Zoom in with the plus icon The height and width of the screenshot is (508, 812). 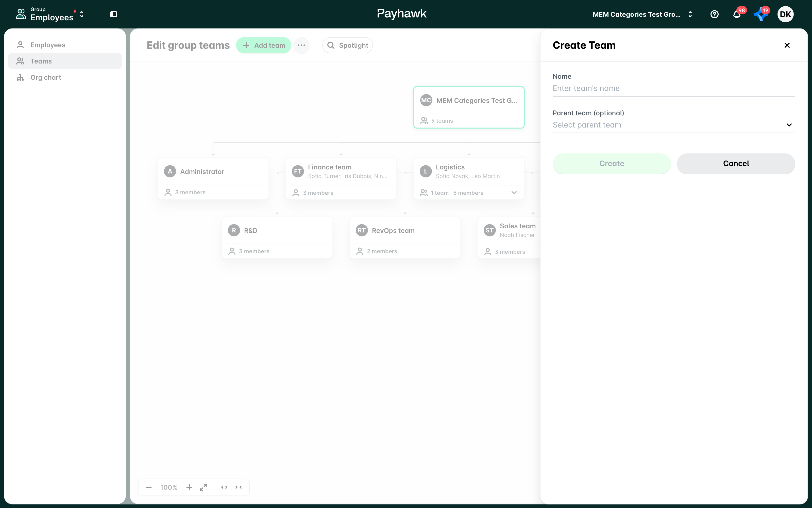[189, 487]
